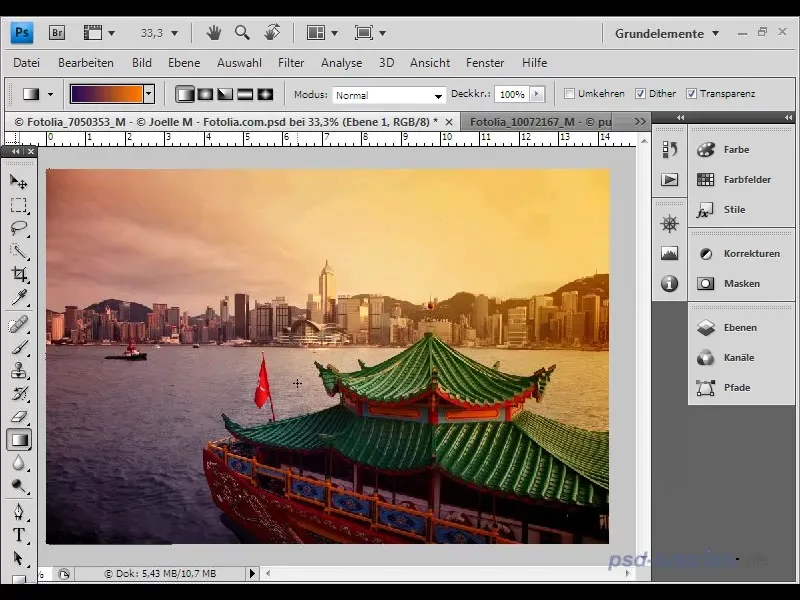Select the Eraser tool
The width and height of the screenshot is (800, 600).
coord(19,416)
